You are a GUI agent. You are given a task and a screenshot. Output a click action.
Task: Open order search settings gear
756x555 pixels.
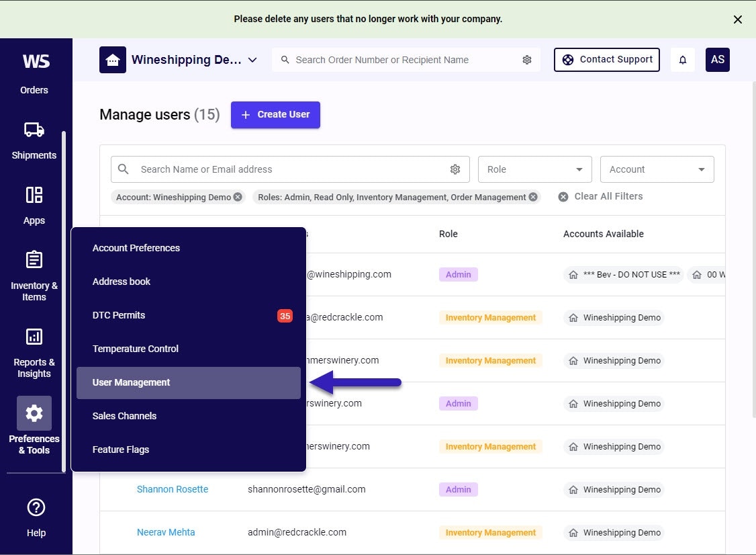click(x=527, y=60)
